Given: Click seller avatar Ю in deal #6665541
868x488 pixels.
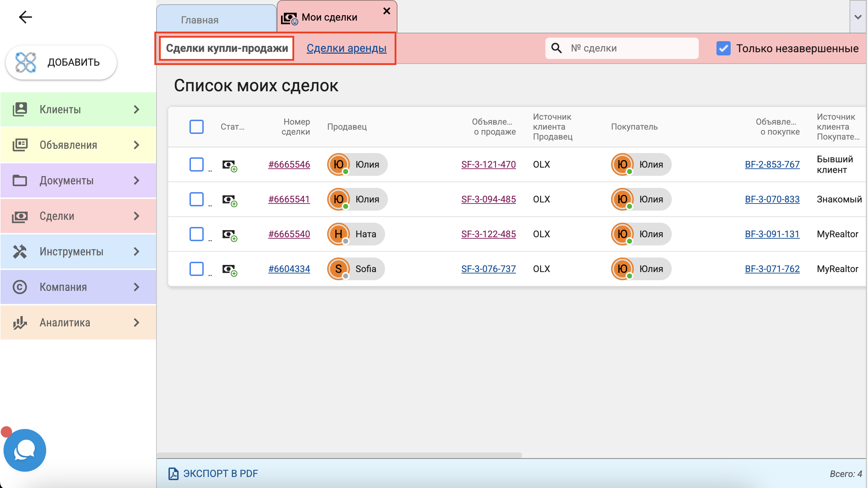Looking at the screenshot, I should pos(339,199).
